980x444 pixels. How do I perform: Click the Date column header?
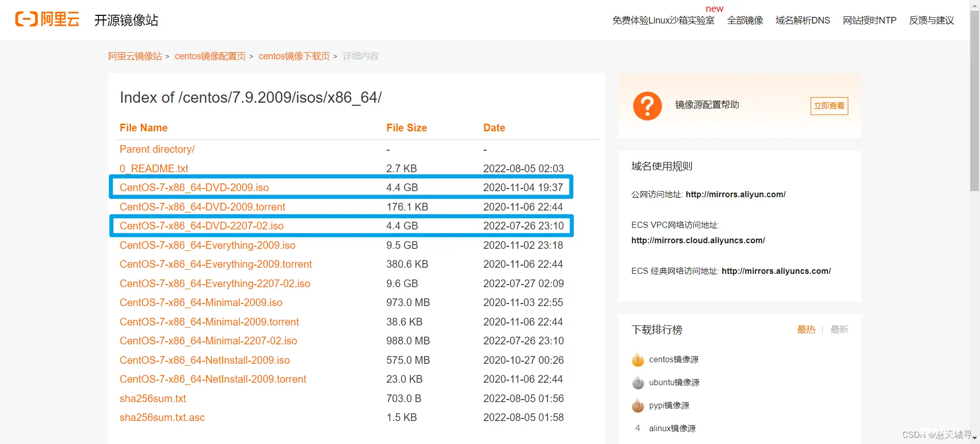tap(494, 128)
